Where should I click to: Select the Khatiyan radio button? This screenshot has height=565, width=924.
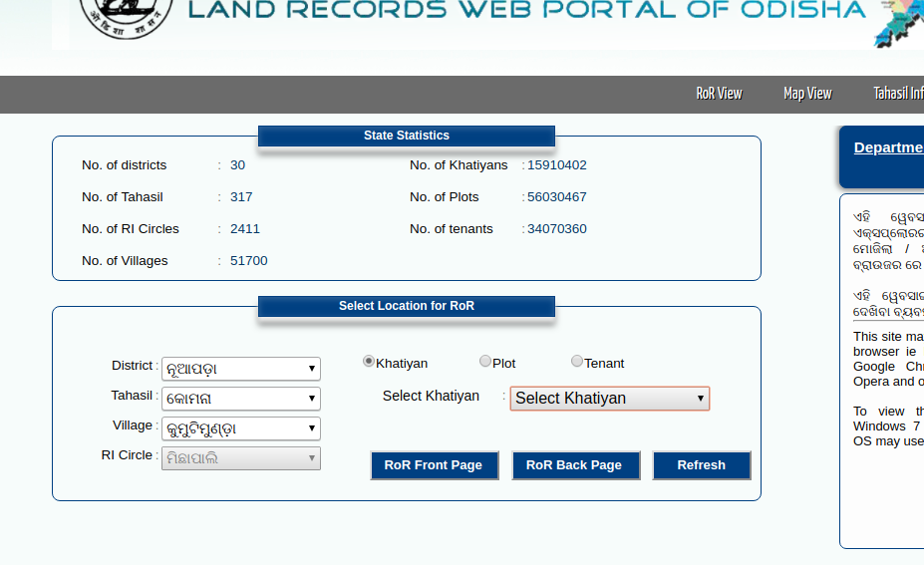click(x=369, y=362)
